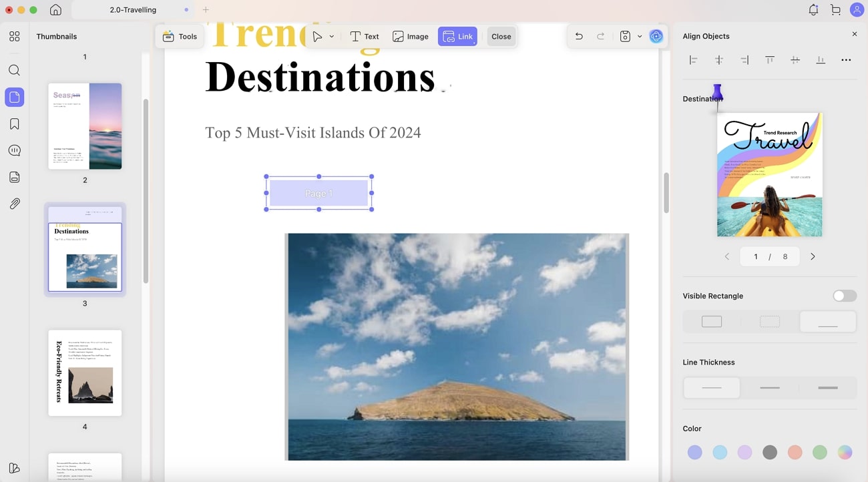868x482 pixels.
Task: Switch to the Text editing tab
Action: pyautogui.click(x=365, y=37)
